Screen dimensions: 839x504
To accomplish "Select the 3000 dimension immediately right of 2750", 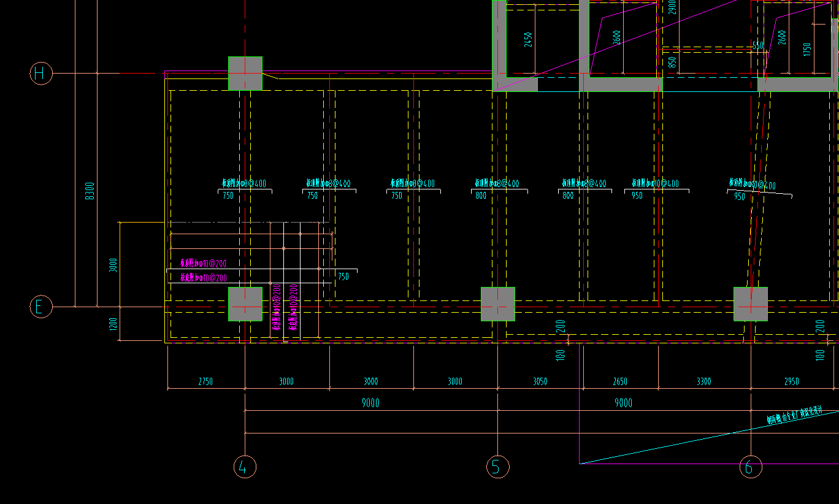I will coord(286,381).
